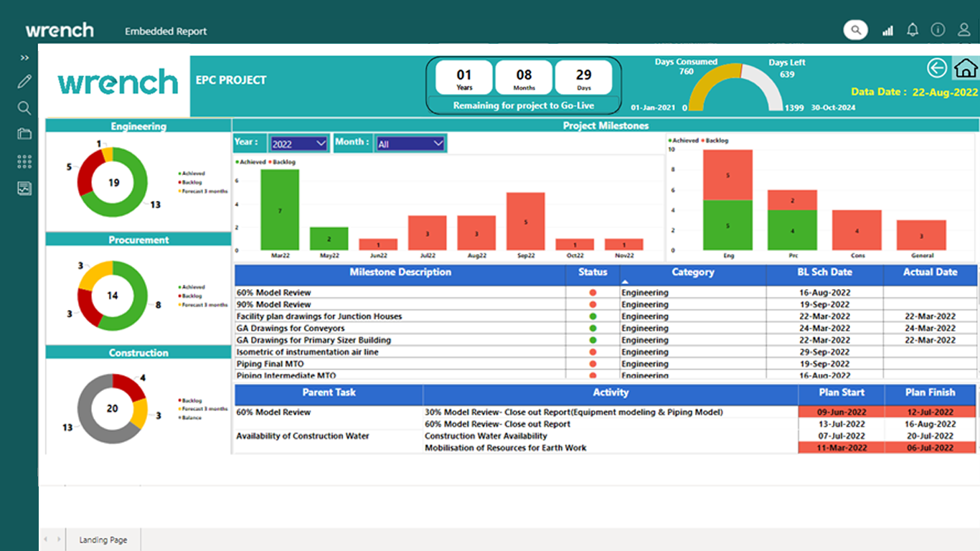Select the General backlog bar
This screenshot has width=980, height=551.
[x=922, y=235]
